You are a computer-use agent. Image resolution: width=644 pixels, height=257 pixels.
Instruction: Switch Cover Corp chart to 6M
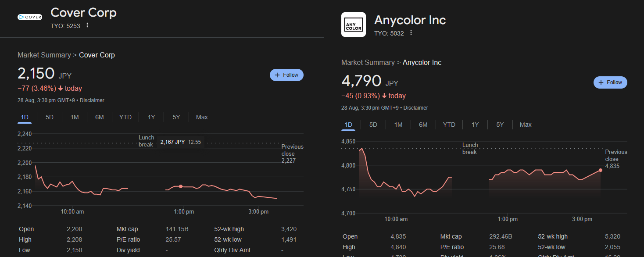pos(100,117)
